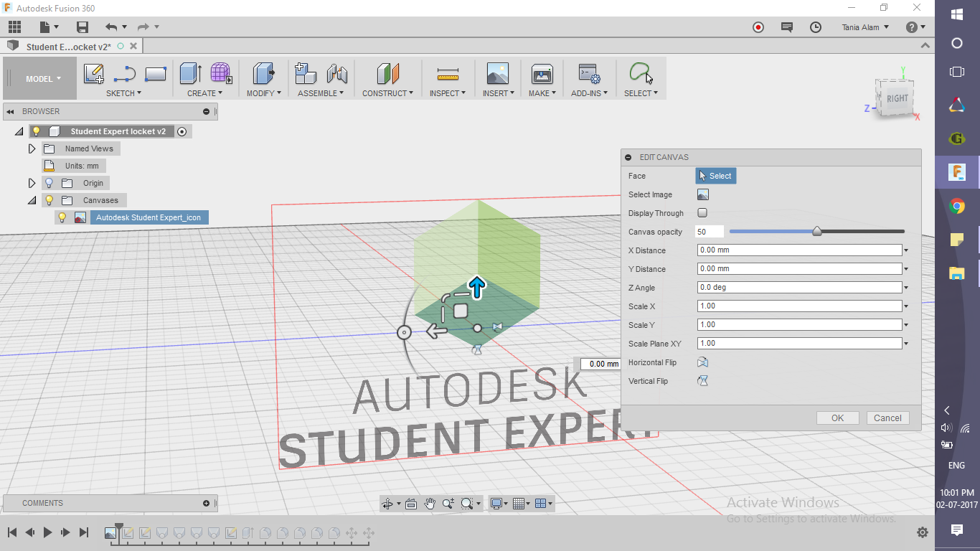Toggle visibility bulb of Student Expert locket v2
This screenshot has width=980, height=551.
click(x=37, y=131)
